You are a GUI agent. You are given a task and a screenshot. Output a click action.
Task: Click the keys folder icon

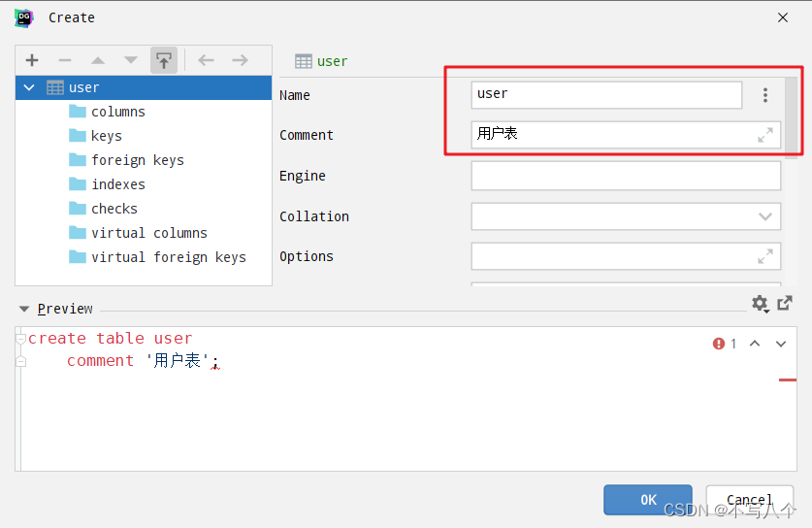pyautogui.click(x=78, y=135)
